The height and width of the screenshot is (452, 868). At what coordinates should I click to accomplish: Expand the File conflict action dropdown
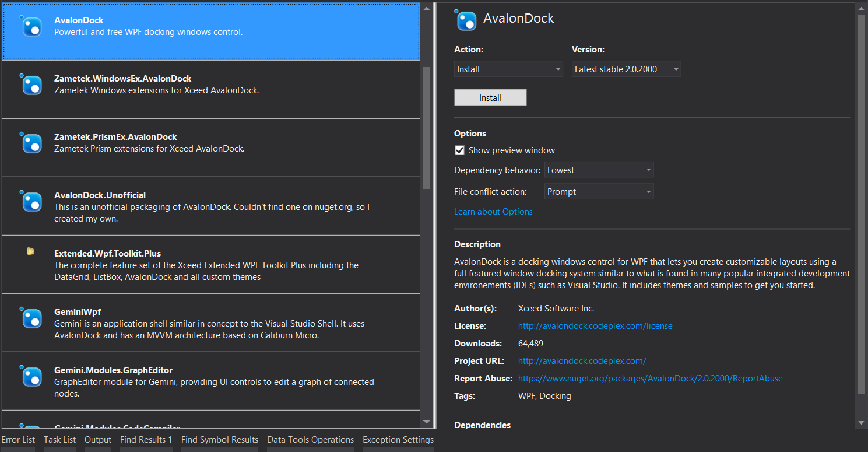(599, 192)
